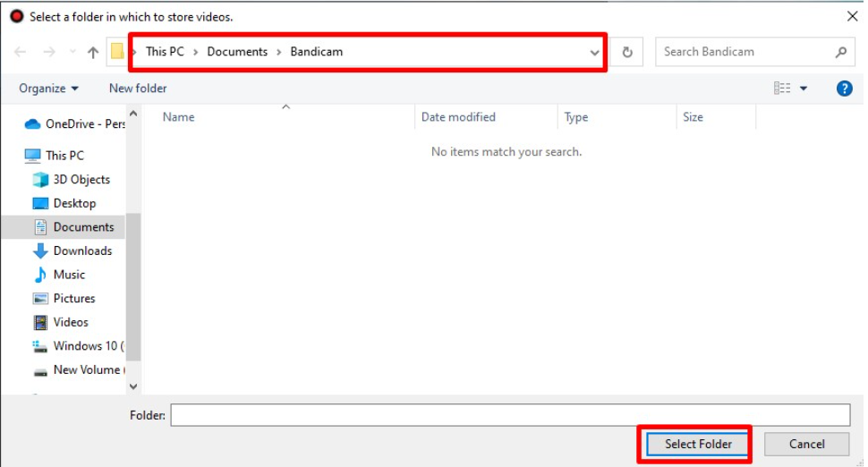
Task: Click the blue help question mark icon
Action: pos(844,89)
